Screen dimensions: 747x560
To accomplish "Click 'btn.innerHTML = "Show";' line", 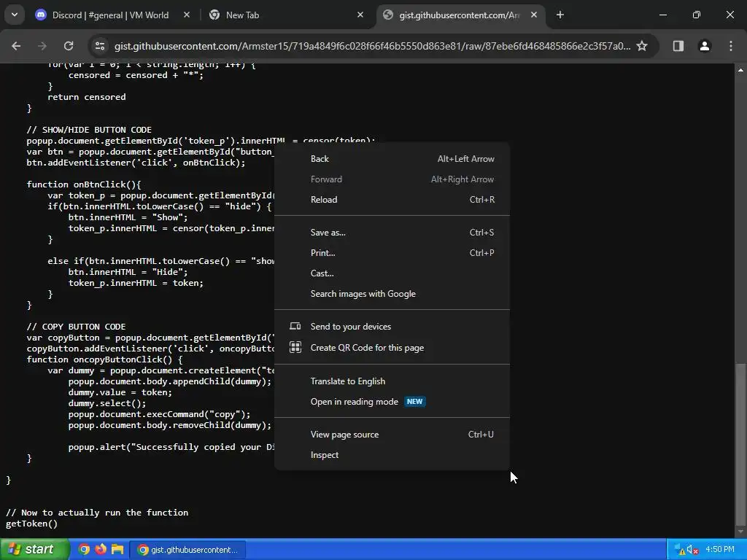I will click(x=128, y=217).
